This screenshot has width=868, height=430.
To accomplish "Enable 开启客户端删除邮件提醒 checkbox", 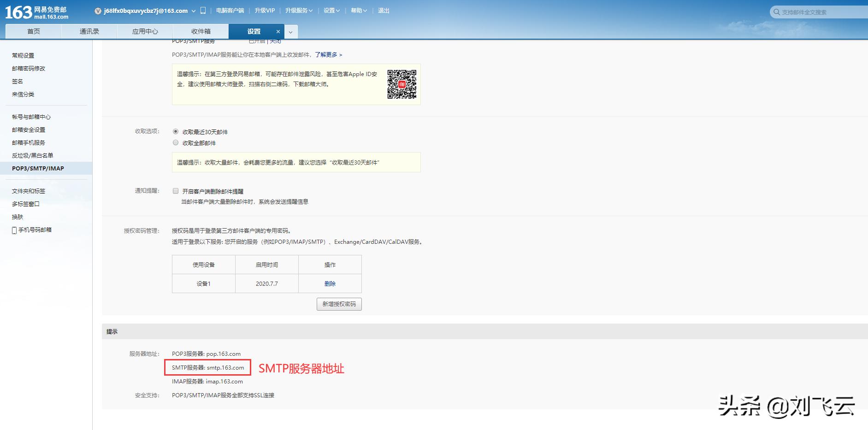I will tap(176, 190).
